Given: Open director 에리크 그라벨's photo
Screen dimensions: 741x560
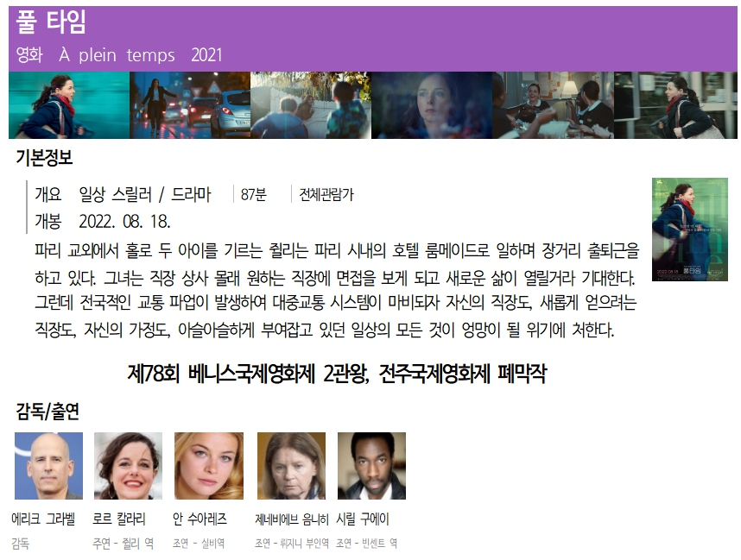Looking at the screenshot, I should 48,466.
